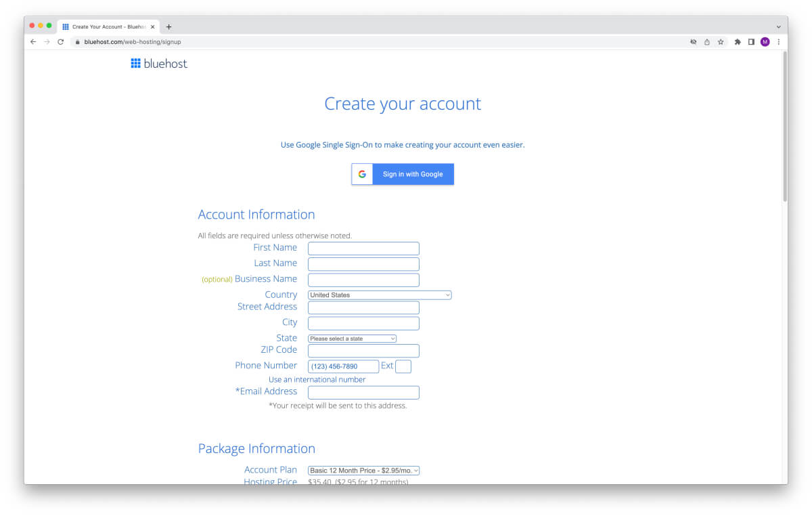Click the share page icon
This screenshot has width=812, height=516.
[706, 42]
